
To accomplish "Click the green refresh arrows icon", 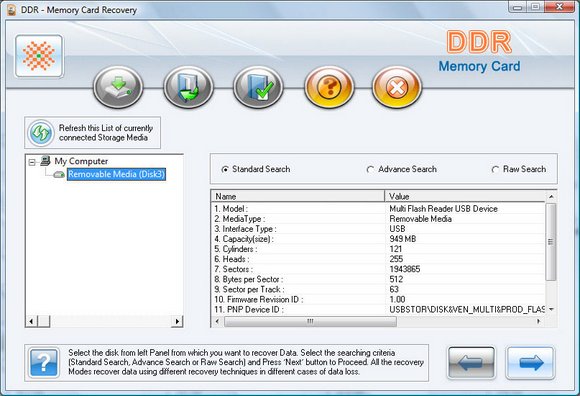I will pyautogui.click(x=40, y=133).
